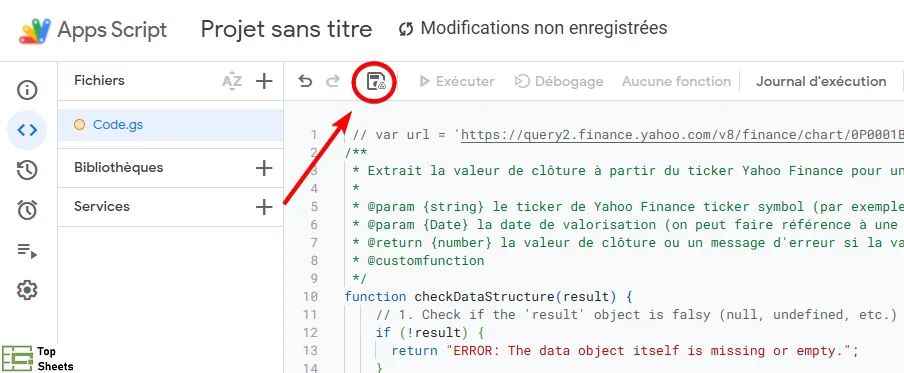Open the project Overview info icon
Viewport: 904px width, 373px height.
27,90
